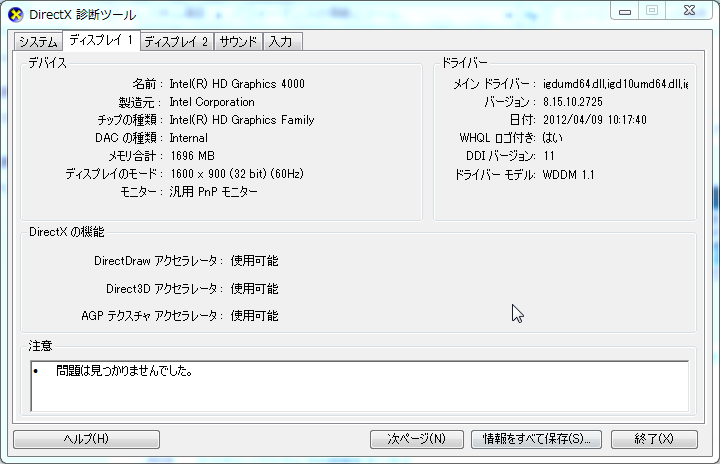Click the window title DirectX 診断ツール
The height and width of the screenshot is (464, 720).
coord(83,15)
